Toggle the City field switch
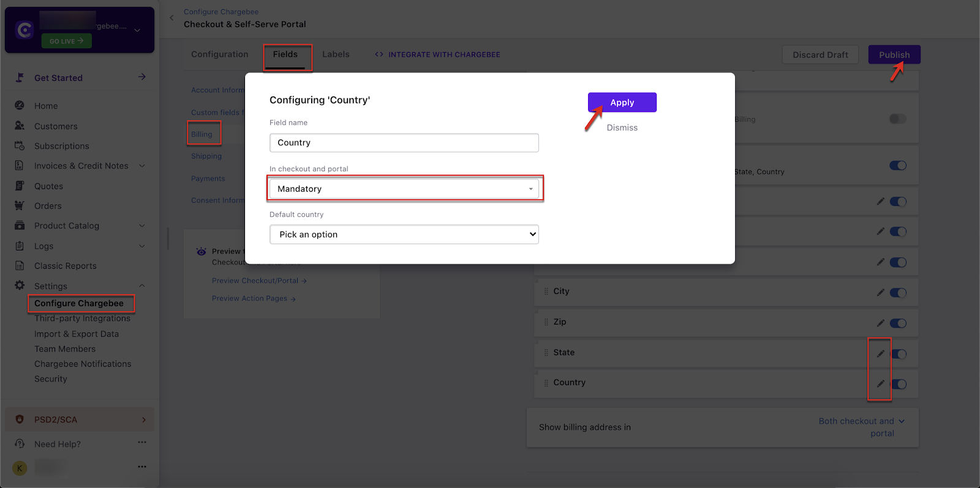Image resolution: width=980 pixels, height=488 pixels. point(898,293)
